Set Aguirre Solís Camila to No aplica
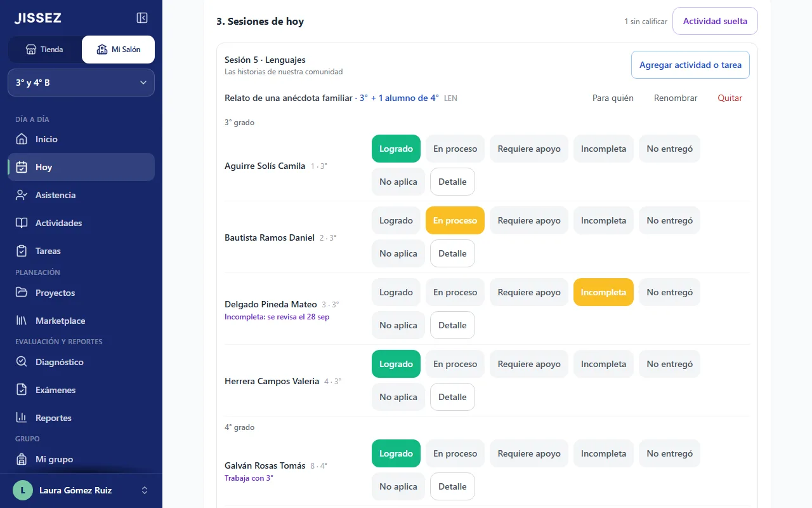Viewport: 812px width, 508px height. click(x=398, y=182)
